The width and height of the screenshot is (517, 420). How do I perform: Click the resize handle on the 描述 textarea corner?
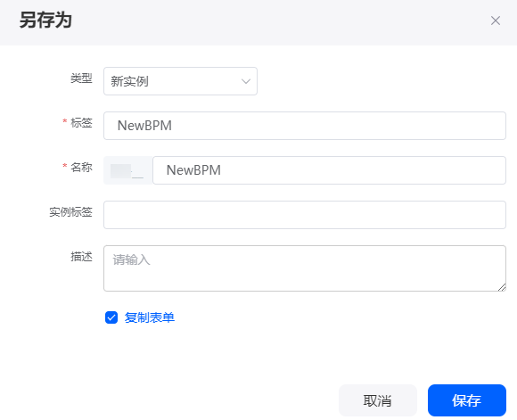[x=502, y=287]
